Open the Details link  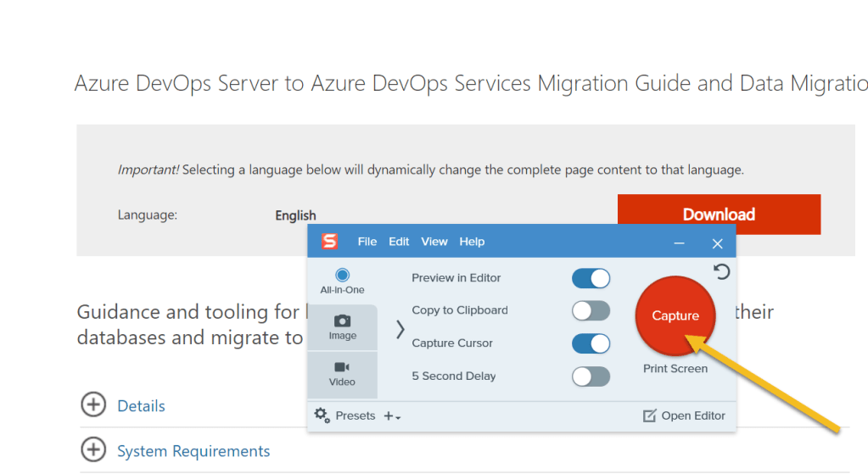point(141,406)
